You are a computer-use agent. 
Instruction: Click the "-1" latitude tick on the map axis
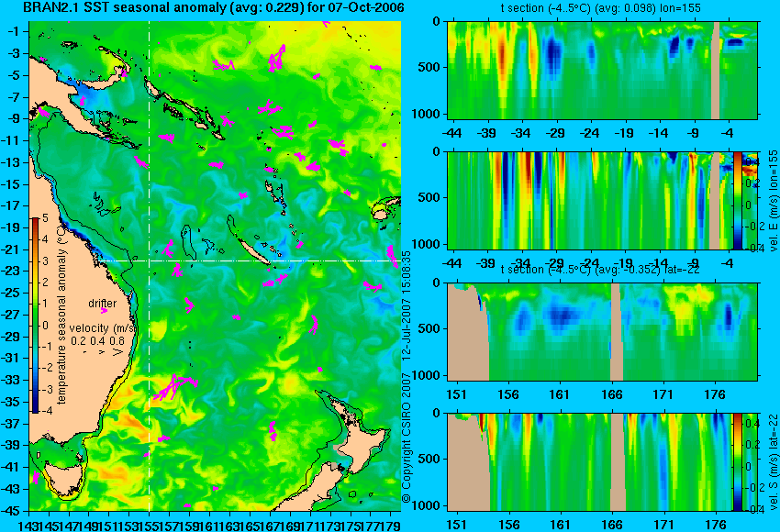pyautogui.click(x=14, y=31)
